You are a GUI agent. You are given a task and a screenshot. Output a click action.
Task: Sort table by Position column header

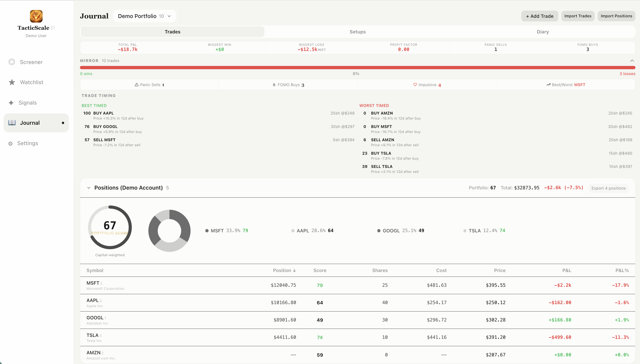pyautogui.click(x=284, y=270)
